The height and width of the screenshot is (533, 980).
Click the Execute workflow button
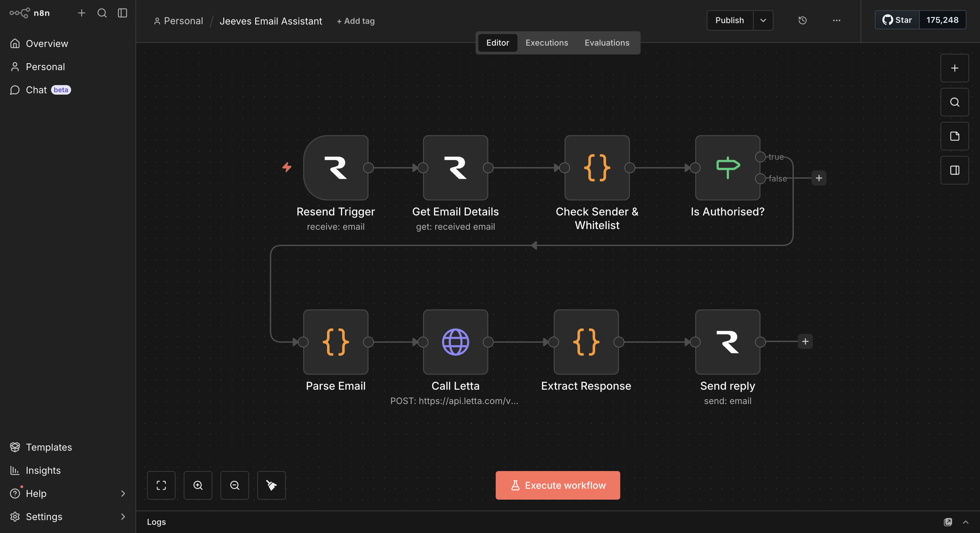click(x=557, y=485)
